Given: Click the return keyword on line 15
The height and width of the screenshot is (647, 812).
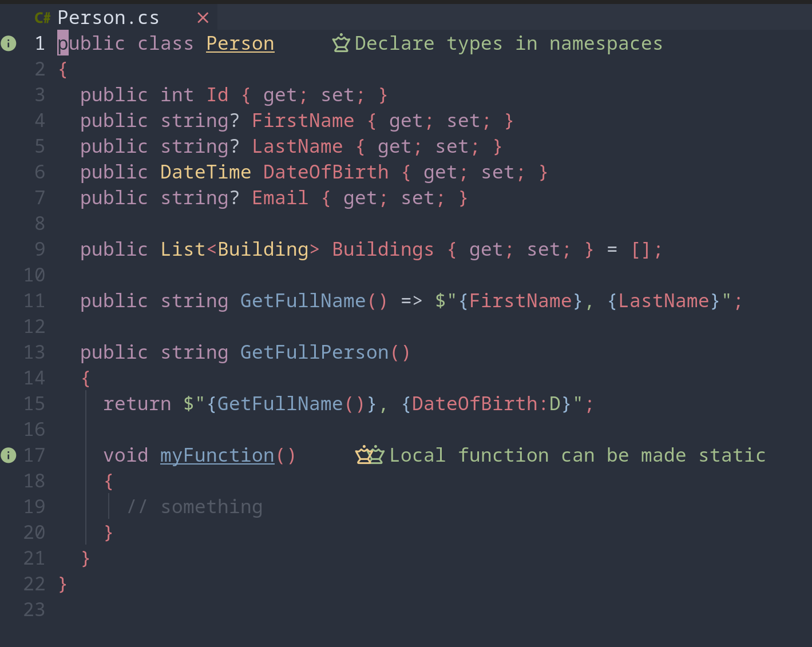Looking at the screenshot, I should [x=137, y=404].
